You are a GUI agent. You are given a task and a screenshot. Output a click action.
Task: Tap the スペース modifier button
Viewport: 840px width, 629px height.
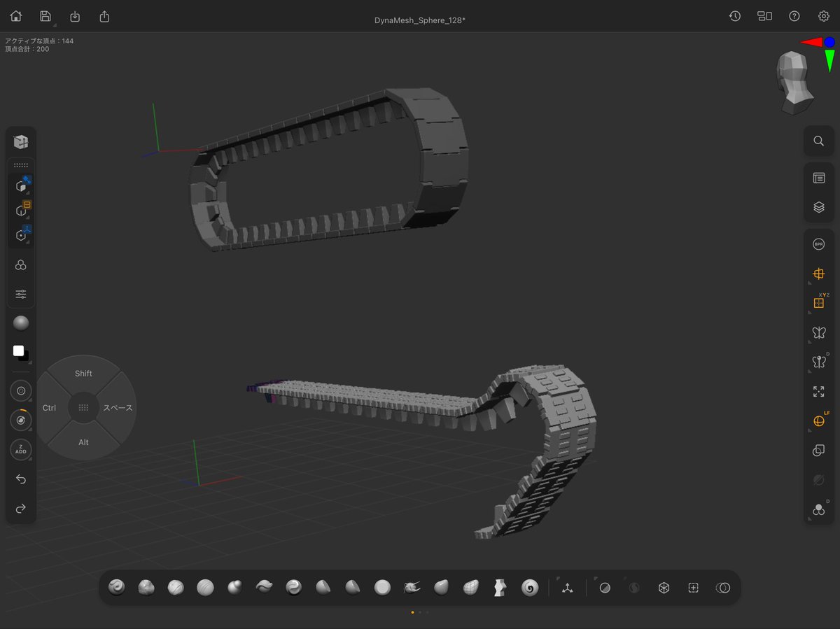pyautogui.click(x=118, y=408)
